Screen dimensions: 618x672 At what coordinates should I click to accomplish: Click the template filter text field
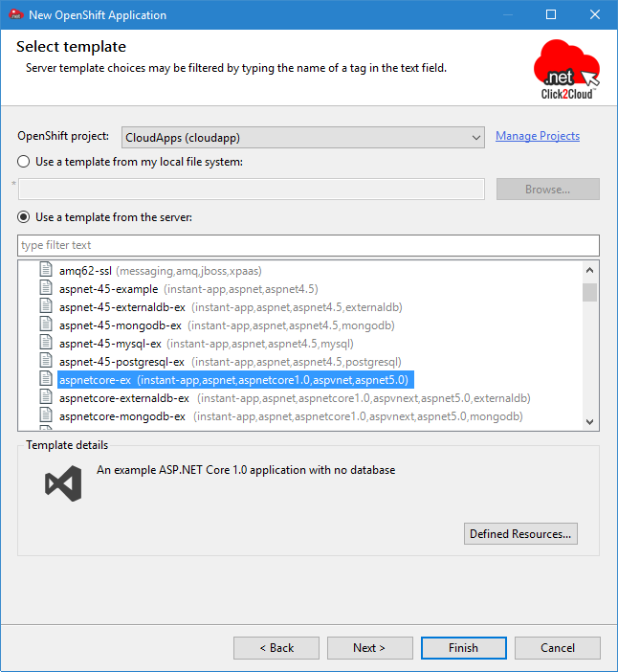point(308,245)
